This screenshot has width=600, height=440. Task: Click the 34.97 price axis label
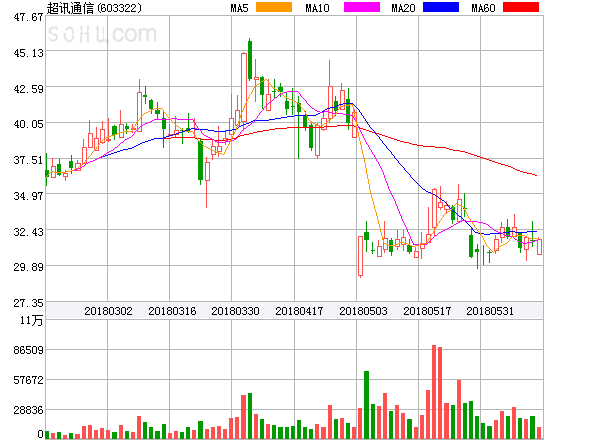(x=28, y=196)
